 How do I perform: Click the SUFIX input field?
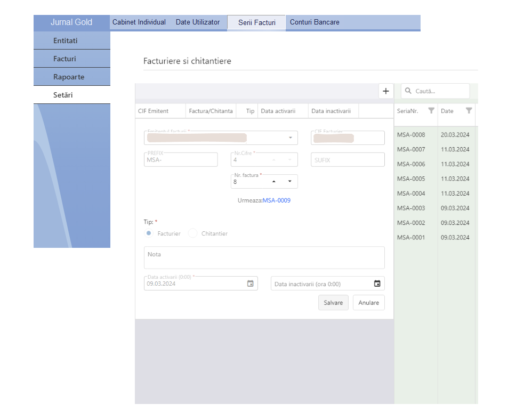348,160
